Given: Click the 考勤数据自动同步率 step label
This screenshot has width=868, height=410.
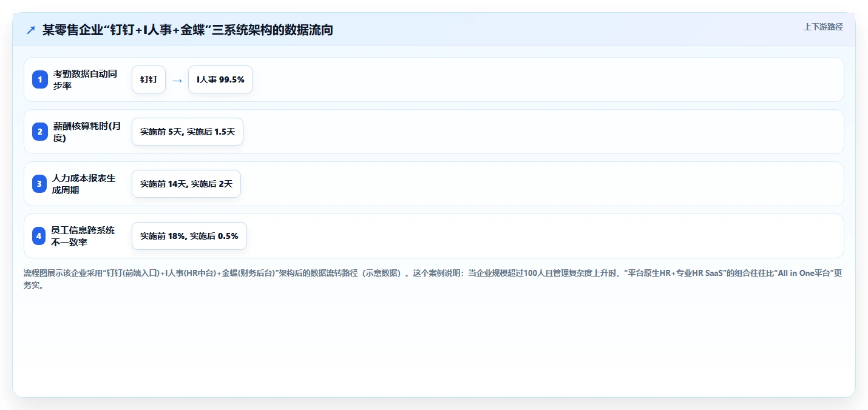Looking at the screenshot, I should click(84, 79).
